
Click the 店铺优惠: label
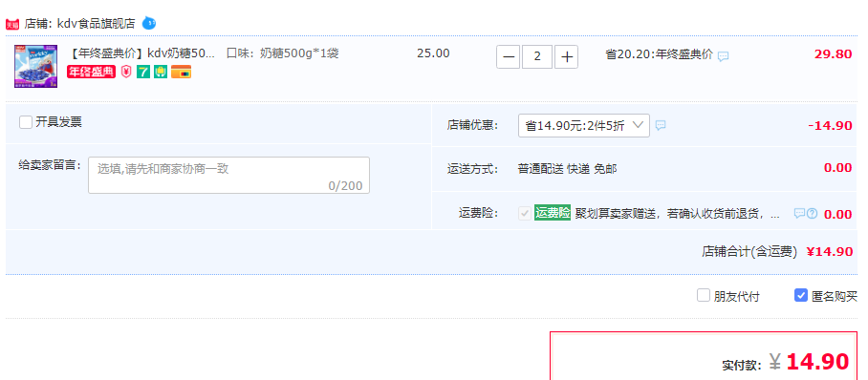(x=473, y=126)
